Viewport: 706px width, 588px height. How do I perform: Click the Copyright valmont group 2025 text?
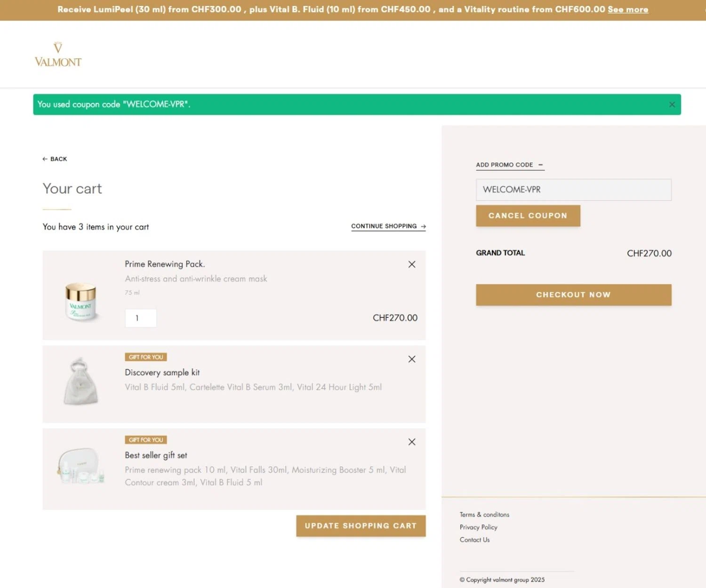click(502, 580)
